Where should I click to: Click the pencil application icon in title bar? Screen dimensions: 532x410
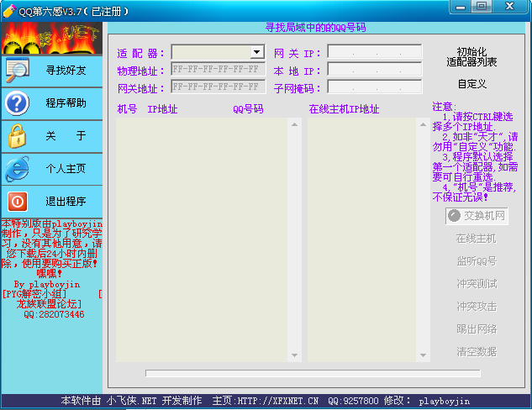(x=9, y=11)
